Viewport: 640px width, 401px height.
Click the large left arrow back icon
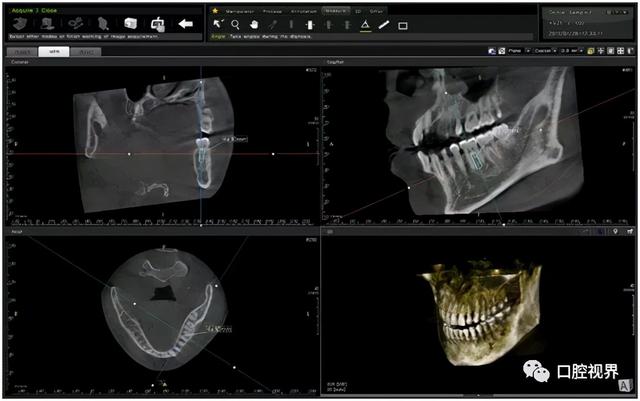pyautogui.click(x=185, y=23)
